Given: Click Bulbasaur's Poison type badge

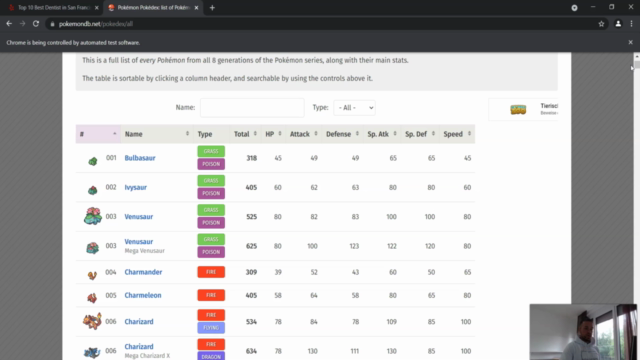Looking at the screenshot, I should point(211,164).
